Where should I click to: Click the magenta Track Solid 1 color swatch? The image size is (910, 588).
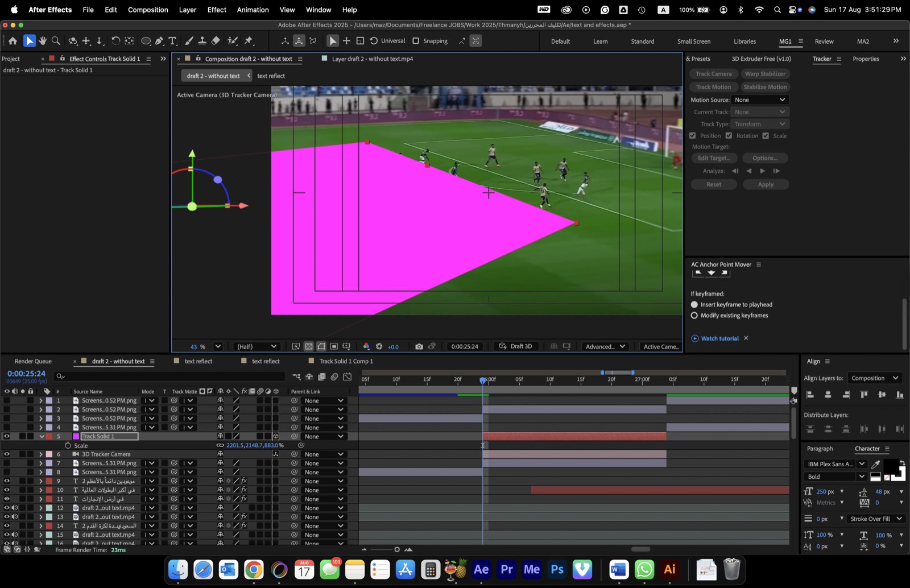[x=76, y=436]
